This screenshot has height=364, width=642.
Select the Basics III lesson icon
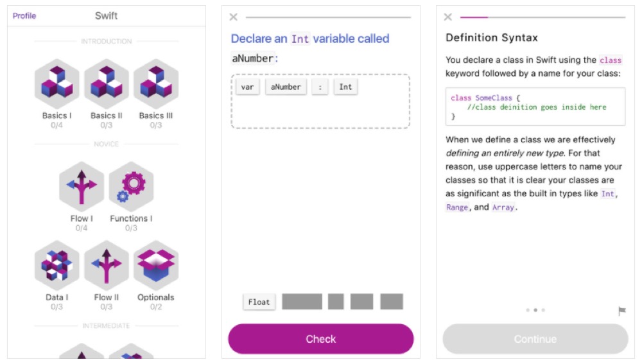point(156,84)
